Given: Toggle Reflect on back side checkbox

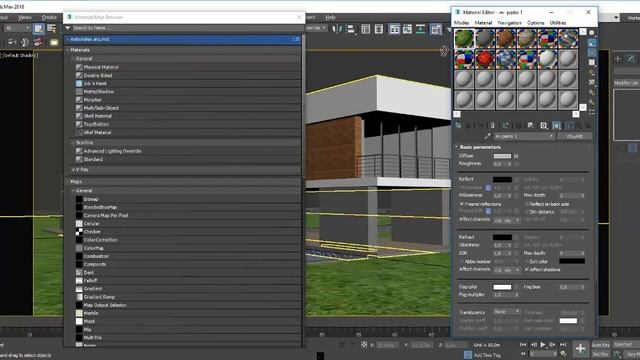Looking at the screenshot, I should [527, 204].
